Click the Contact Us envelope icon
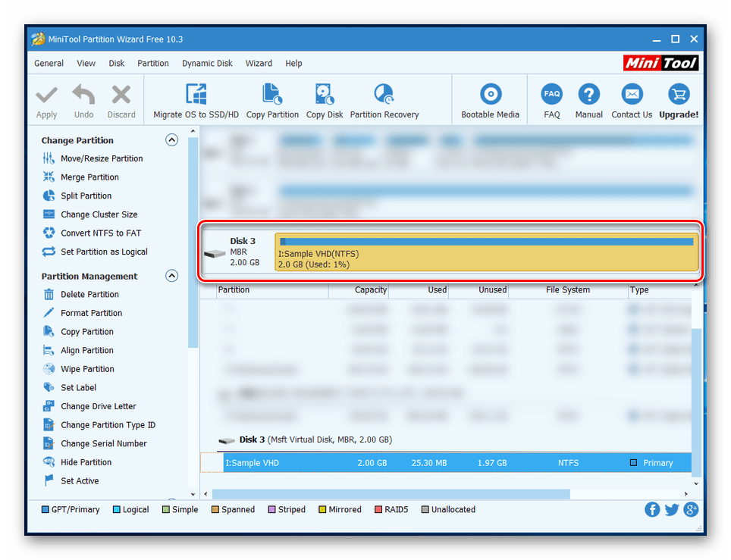 coord(632,94)
